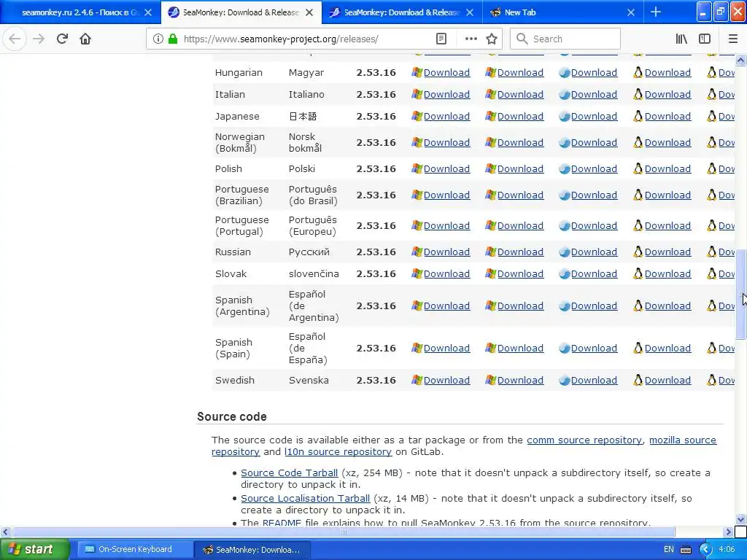
Task: Click the horizontal scrollbar thumb
Action: [x=344, y=532]
